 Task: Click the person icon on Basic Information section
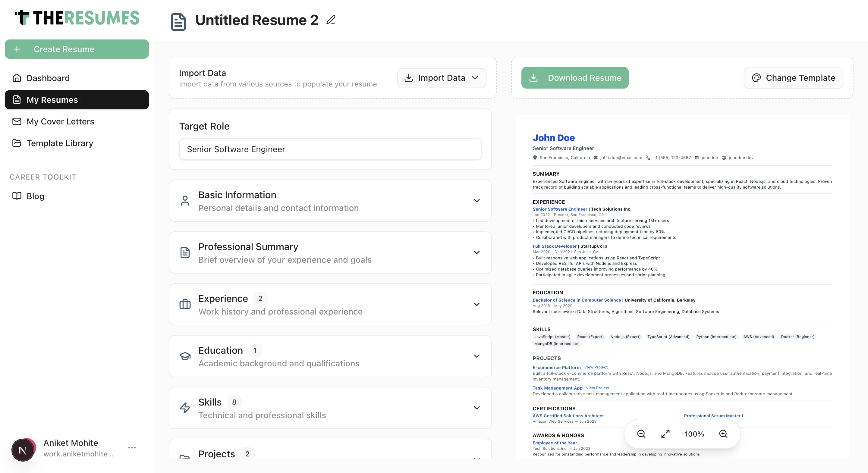185,200
